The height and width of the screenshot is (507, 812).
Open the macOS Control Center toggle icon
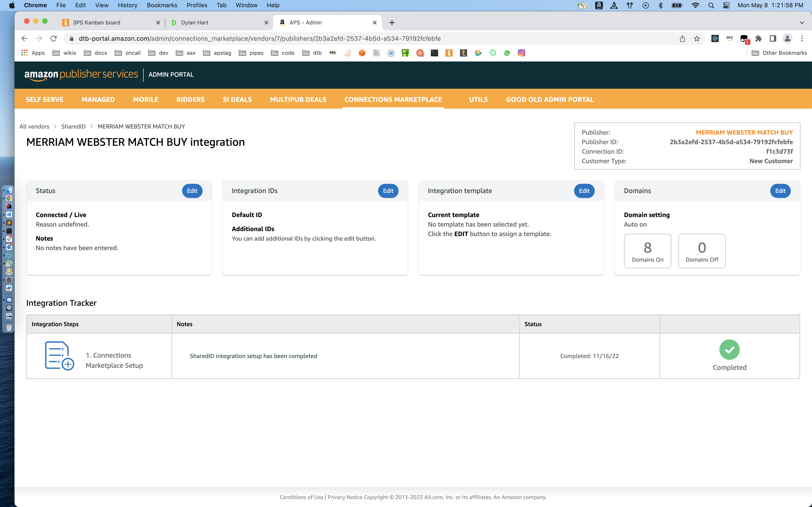726,5
